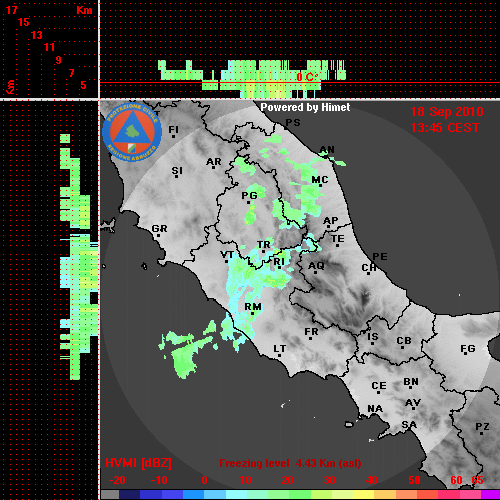500x500 pixels.
Task: Click the IS city label
Action: coord(373,337)
